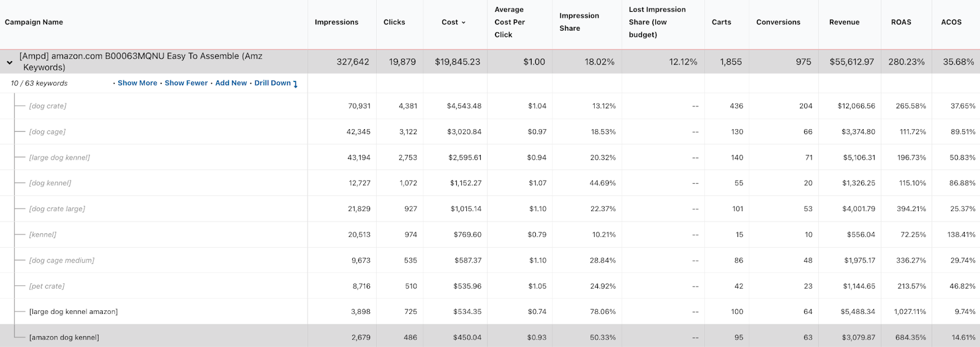Select the [amazon dog kennel] keyword
Screen dimensions: 980x347
64,337
